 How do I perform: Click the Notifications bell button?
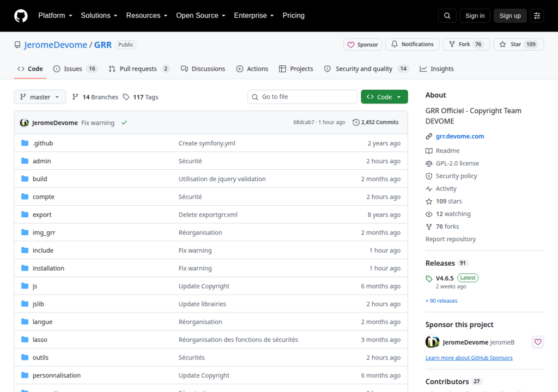(413, 45)
